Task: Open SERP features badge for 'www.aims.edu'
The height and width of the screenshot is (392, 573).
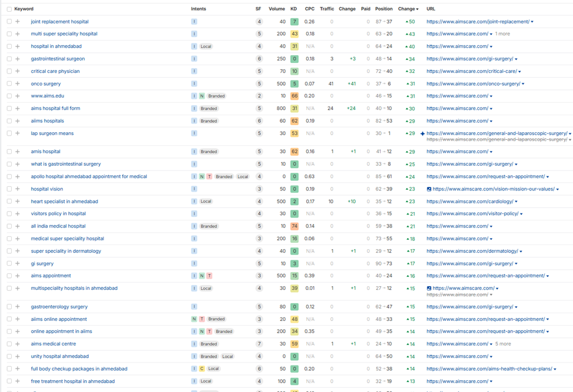Action: (x=259, y=96)
